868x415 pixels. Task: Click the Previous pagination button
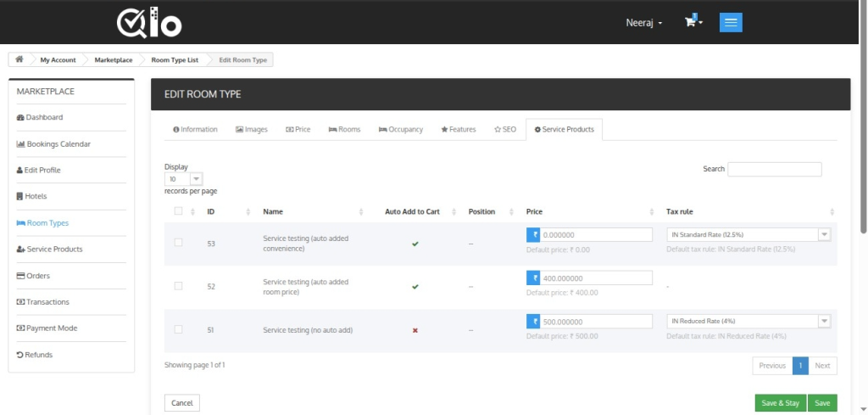coord(772,366)
